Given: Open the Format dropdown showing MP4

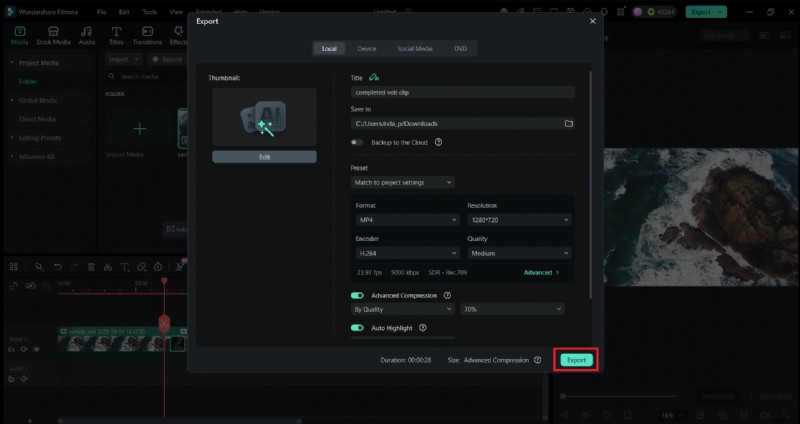Looking at the screenshot, I should (406, 220).
